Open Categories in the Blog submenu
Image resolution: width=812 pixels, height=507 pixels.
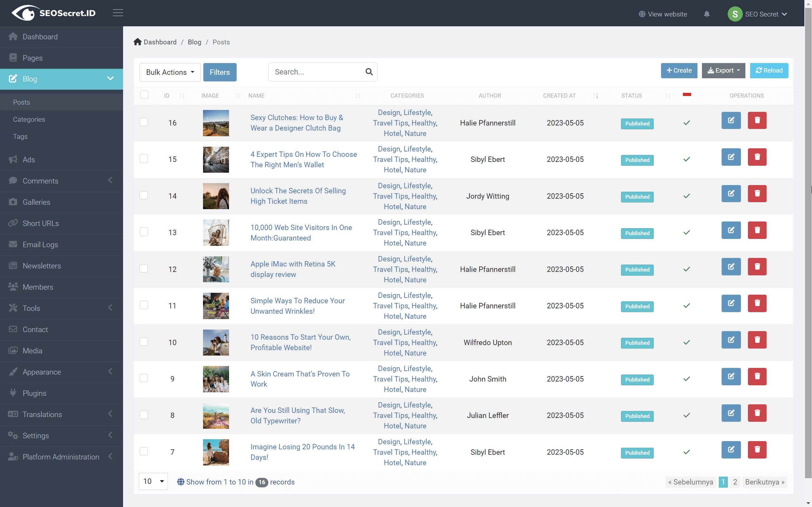(x=29, y=119)
